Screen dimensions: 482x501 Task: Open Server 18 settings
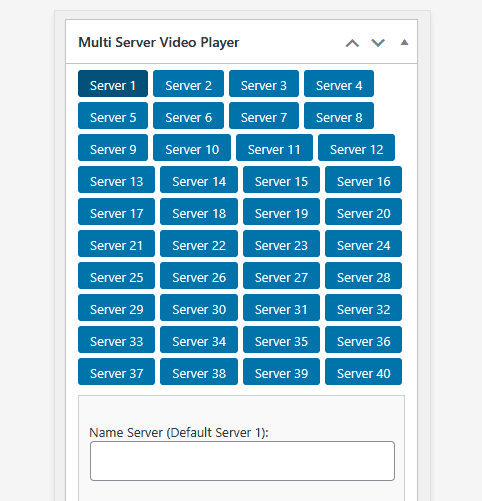pyautogui.click(x=199, y=212)
